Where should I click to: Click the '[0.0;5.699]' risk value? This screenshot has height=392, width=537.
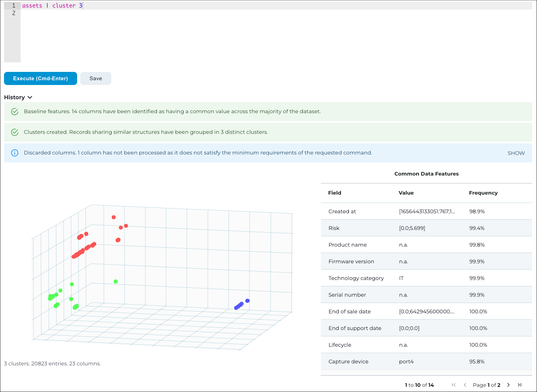click(x=412, y=228)
